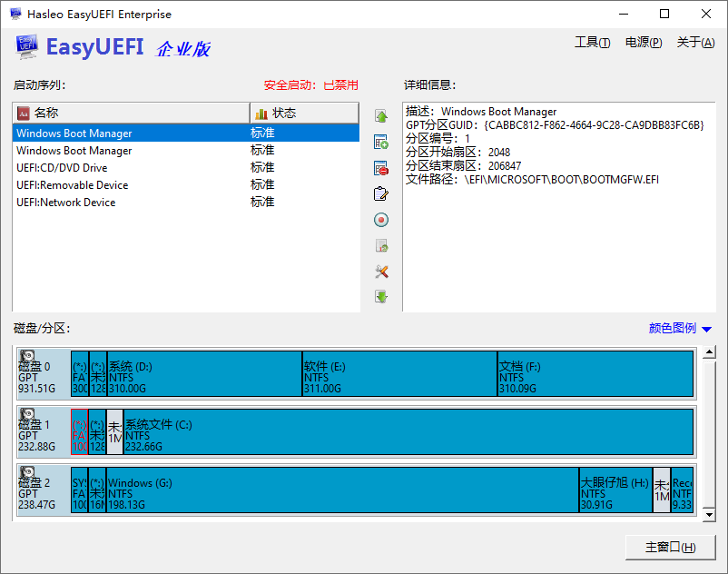Sort by the 名称 column header
Image resolution: width=728 pixels, height=574 pixels.
[x=132, y=113]
